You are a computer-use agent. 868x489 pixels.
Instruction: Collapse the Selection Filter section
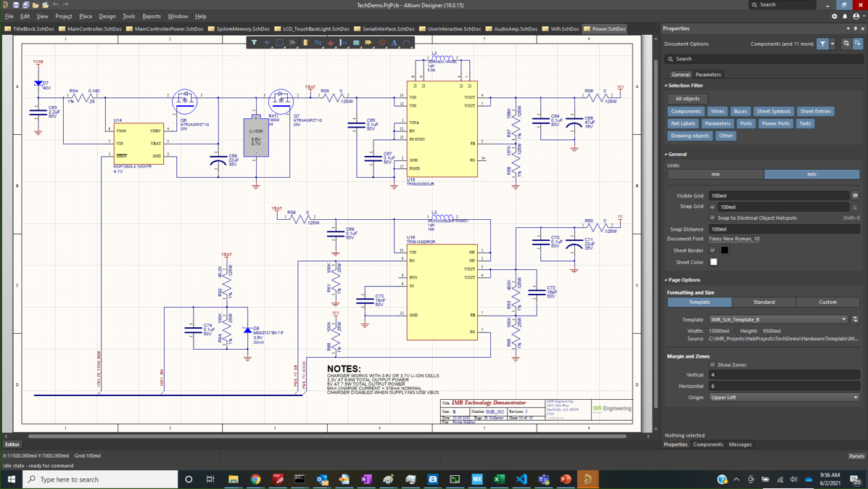point(666,86)
